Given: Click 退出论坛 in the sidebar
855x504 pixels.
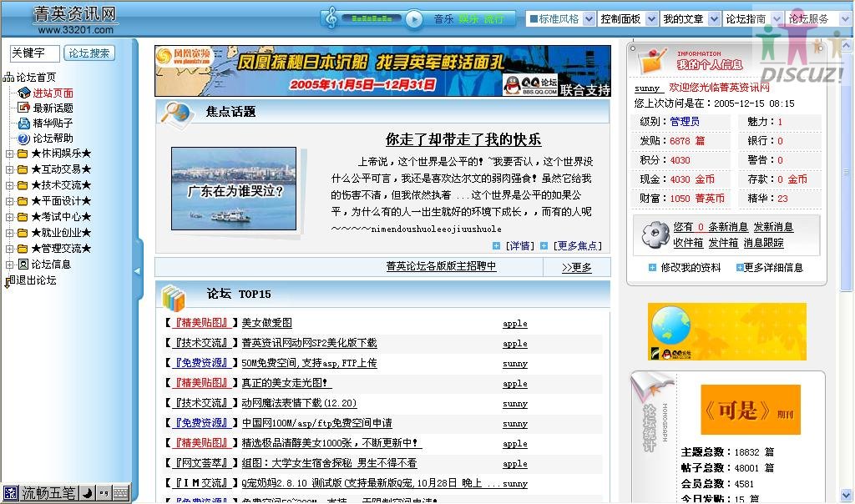Looking at the screenshot, I should tap(36, 280).
